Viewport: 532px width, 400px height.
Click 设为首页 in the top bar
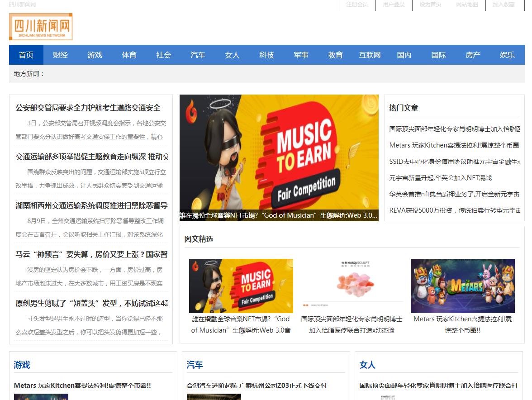tap(430, 5)
